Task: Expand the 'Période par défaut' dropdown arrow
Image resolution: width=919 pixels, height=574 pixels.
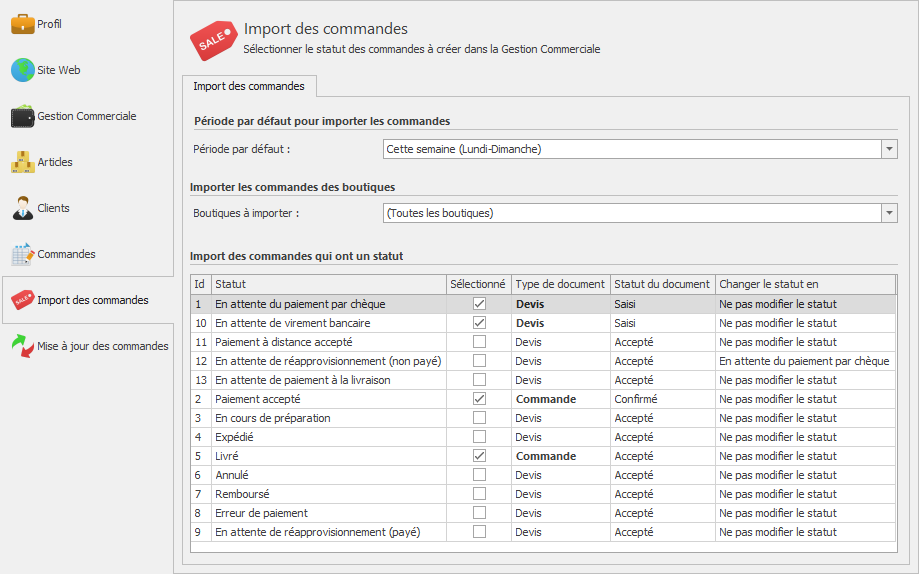Action: pos(889,149)
